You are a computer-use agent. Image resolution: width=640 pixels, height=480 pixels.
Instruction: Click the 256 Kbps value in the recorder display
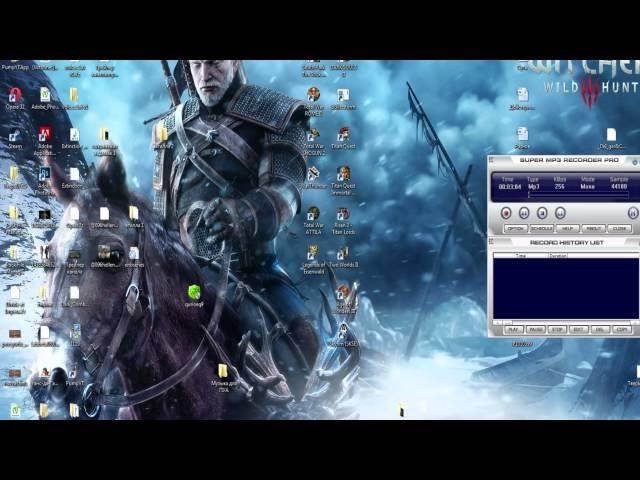click(x=560, y=187)
